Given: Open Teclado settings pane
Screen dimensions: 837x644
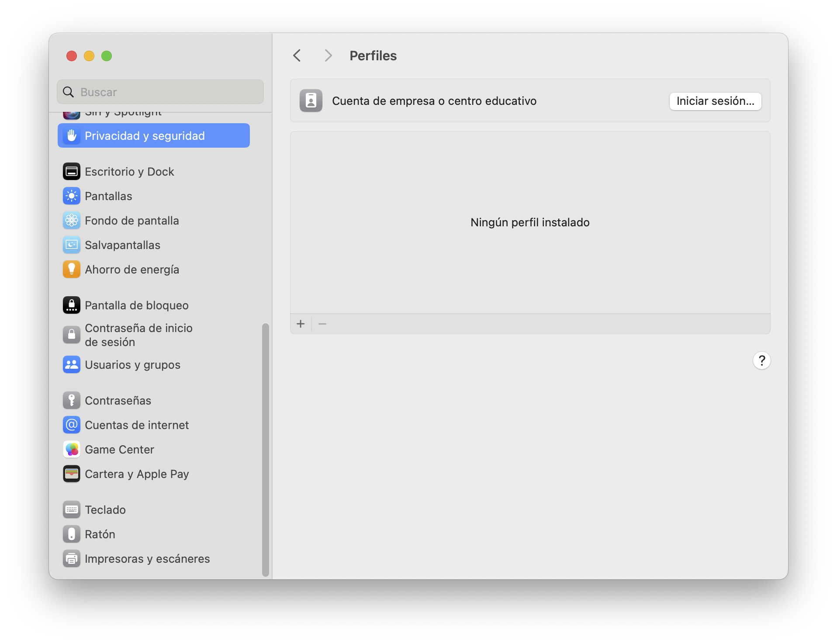Looking at the screenshot, I should pos(105,510).
